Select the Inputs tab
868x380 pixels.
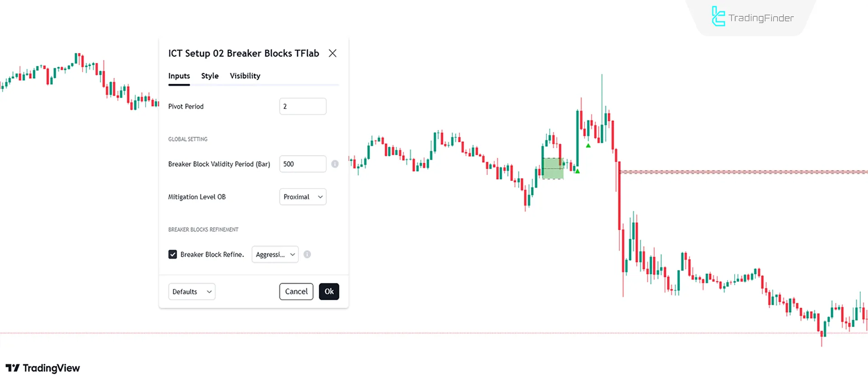pyautogui.click(x=179, y=76)
